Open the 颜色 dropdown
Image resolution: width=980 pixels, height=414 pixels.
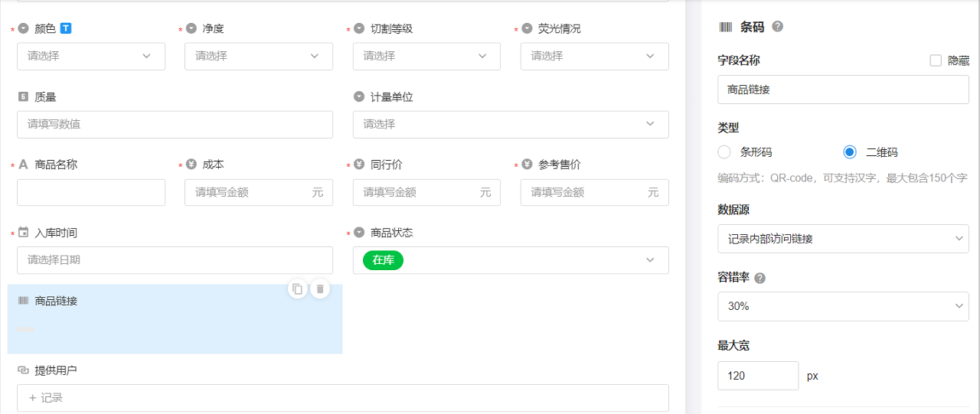tap(91, 56)
